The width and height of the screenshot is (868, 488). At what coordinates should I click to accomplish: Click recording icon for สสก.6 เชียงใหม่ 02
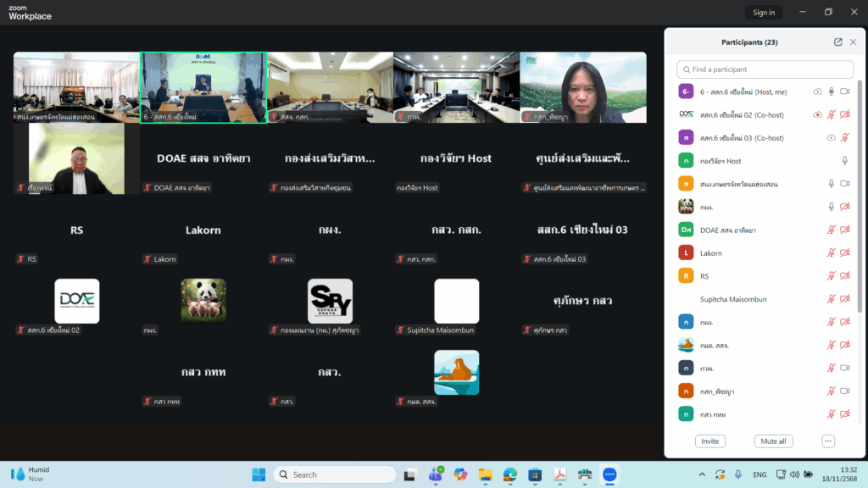coord(817,114)
